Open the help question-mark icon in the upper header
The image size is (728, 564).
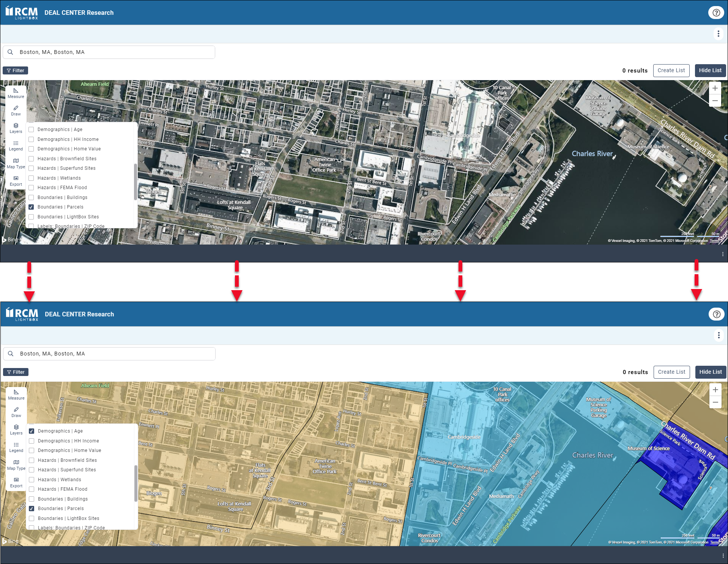tap(716, 13)
